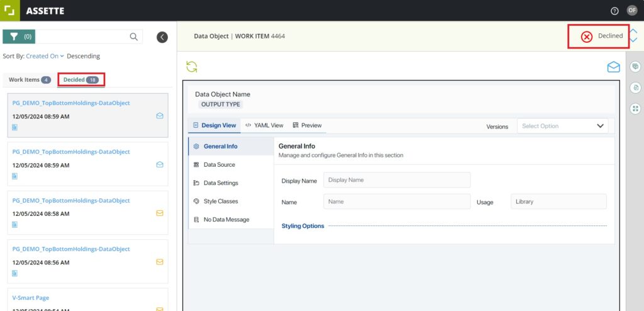Select General Info in the section menu
This screenshot has height=311, width=644.
click(231, 146)
